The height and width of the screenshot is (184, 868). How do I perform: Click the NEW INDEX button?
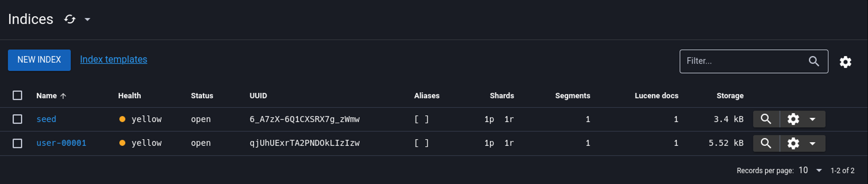point(39,60)
